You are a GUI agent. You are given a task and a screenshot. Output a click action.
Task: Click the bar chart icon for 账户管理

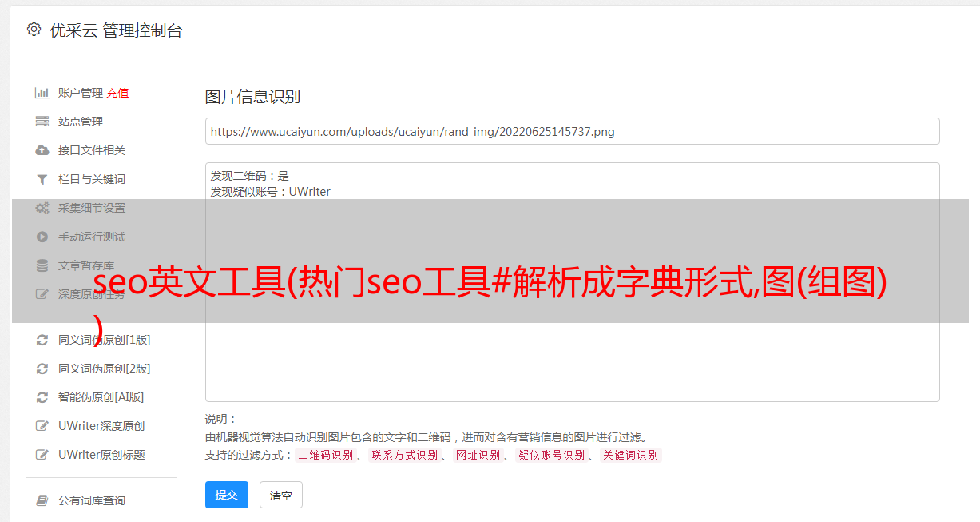coord(42,93)
